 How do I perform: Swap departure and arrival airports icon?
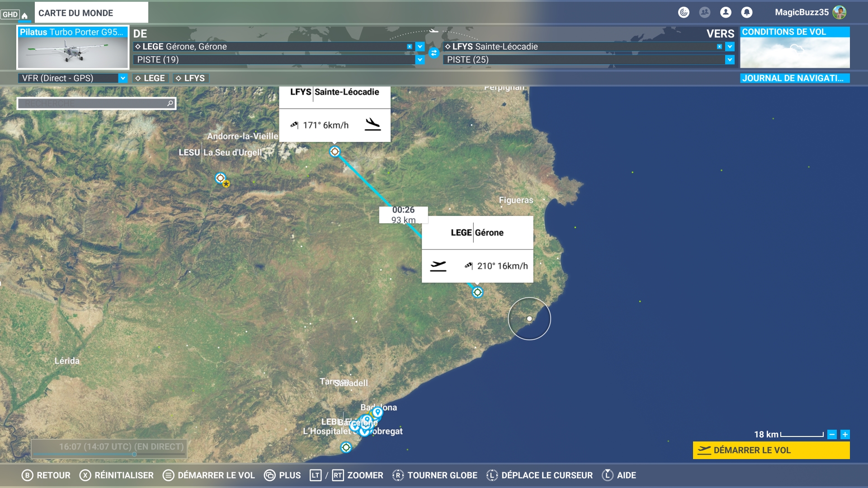point(434,53)
